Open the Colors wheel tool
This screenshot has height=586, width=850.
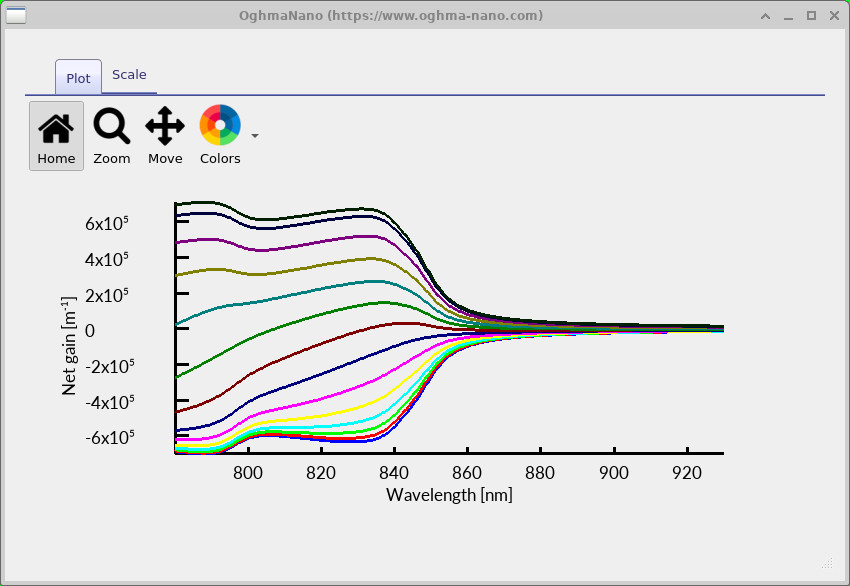[x=220, y=136]
